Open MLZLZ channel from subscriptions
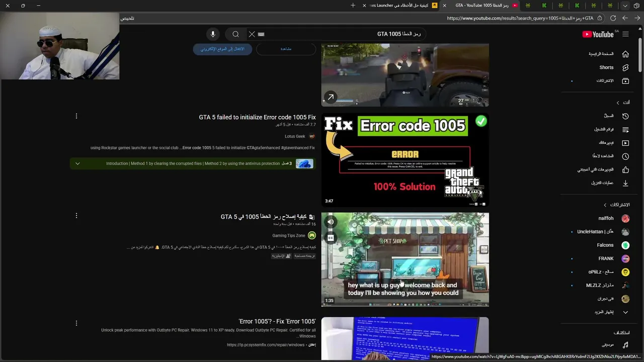644x362 pixels. click(609, 285)
